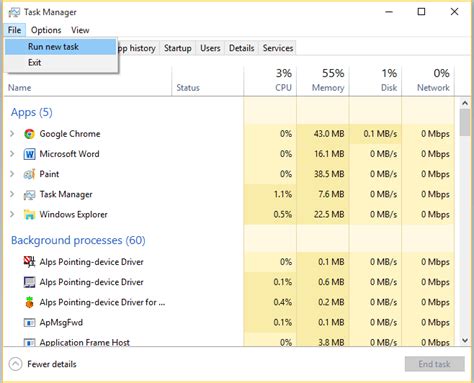Maximize the Task Manager window
474x383 pixels.
421,12
